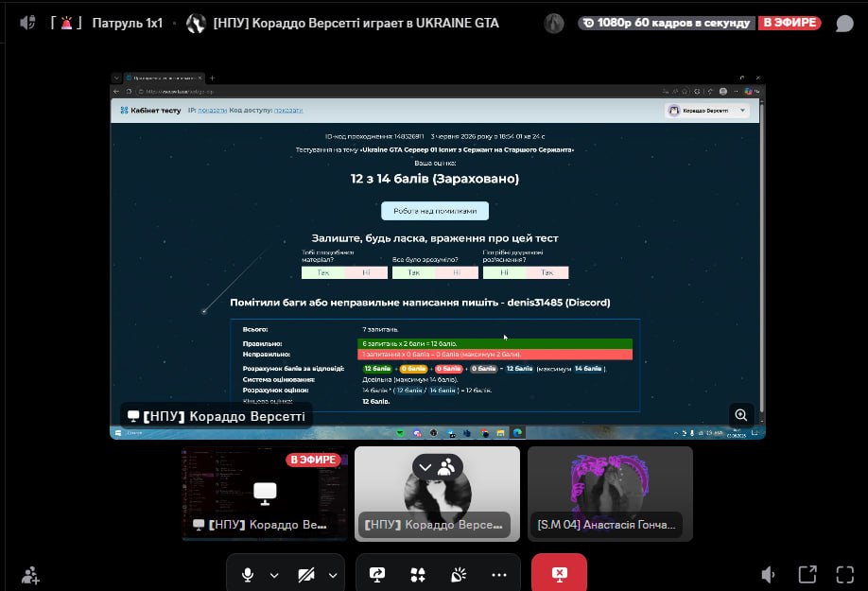This screenshot has height=591, width=868.
Task: Click the Edge icon in the streamed taskbar
Action: coord(517,433)
